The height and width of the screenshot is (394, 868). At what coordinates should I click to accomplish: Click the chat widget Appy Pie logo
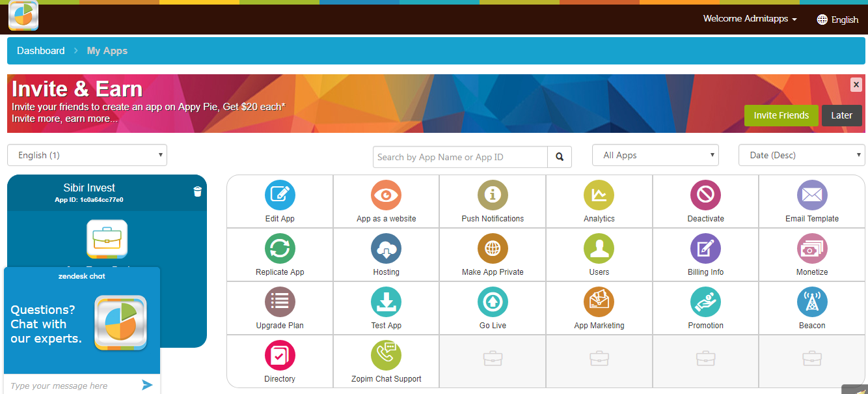tap(121, 323)
